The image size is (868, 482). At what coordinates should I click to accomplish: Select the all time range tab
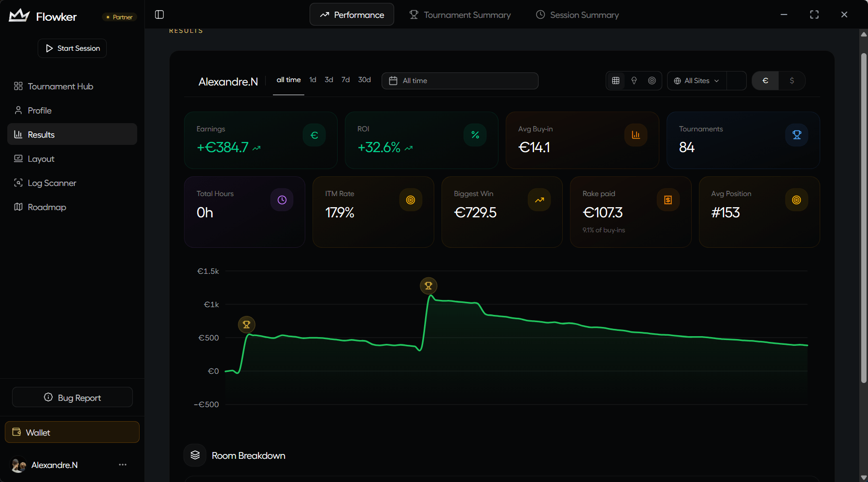coord(288,80)
